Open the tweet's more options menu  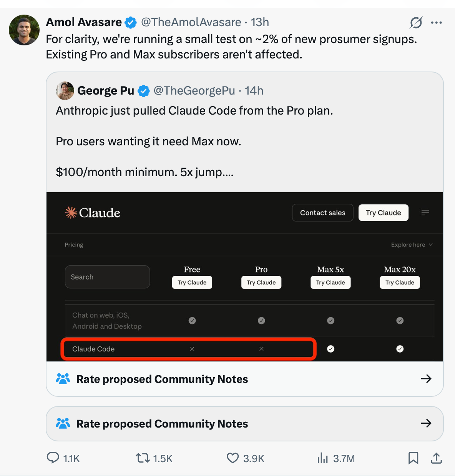point(437,22)
